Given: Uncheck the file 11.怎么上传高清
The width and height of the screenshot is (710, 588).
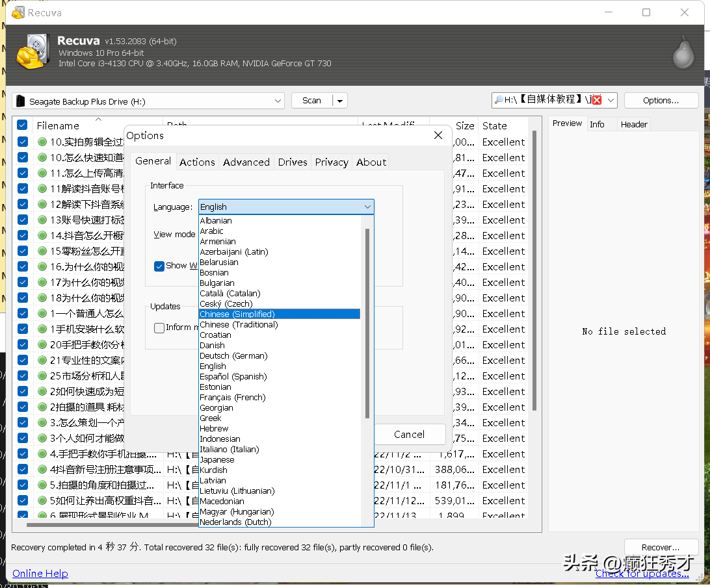Looking at the screenshot, I should tap(23, 173).
